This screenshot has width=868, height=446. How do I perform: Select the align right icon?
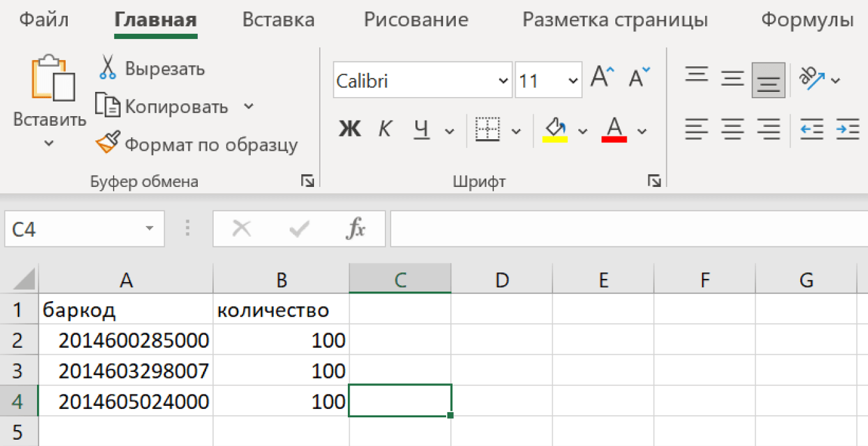768,130
